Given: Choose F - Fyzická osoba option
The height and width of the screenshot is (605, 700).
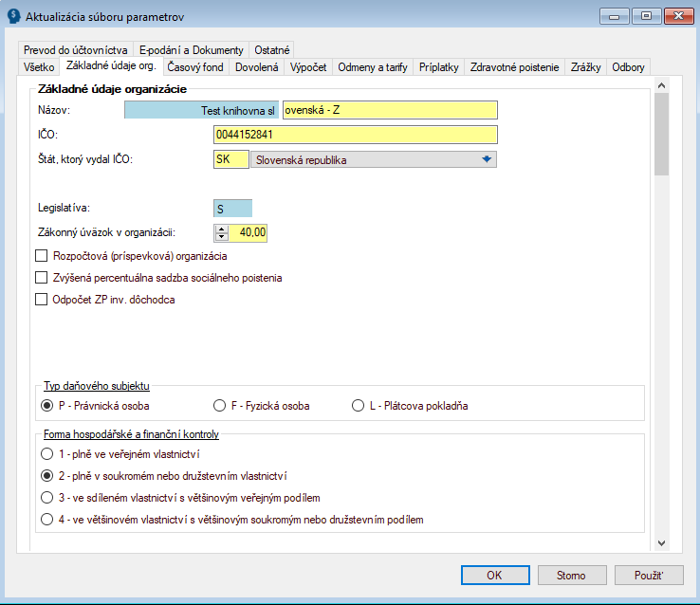Looking at the screenshot, I should tap(219, 406).
